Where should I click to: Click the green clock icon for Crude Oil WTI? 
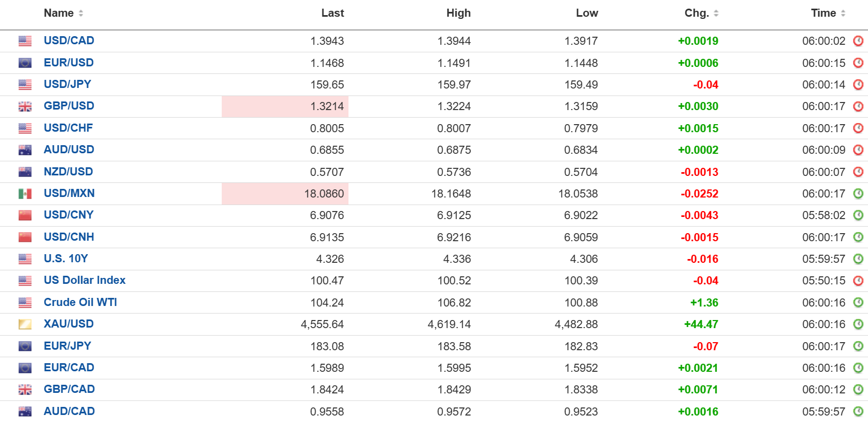click(x=858, y=302)
